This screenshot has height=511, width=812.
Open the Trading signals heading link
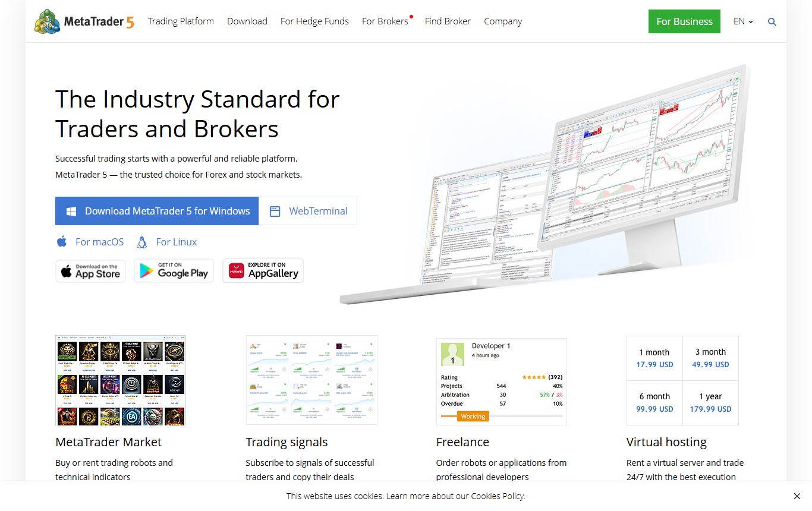point(287,442)
